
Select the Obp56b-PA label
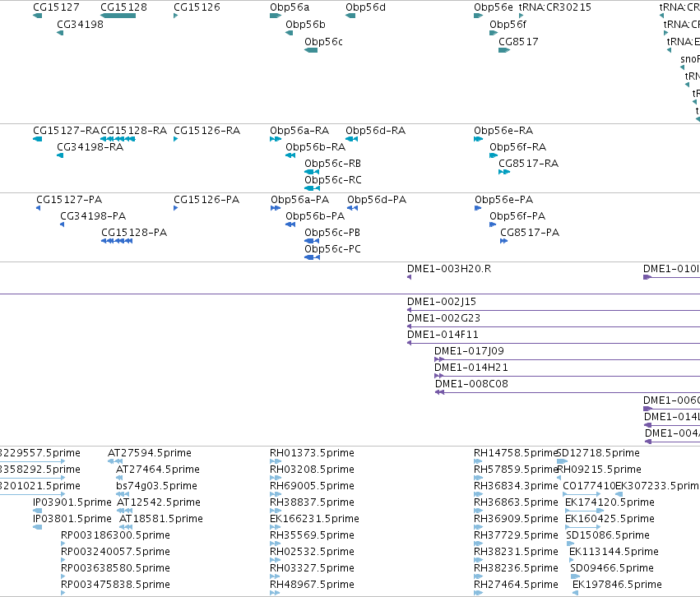click(315, 216)
